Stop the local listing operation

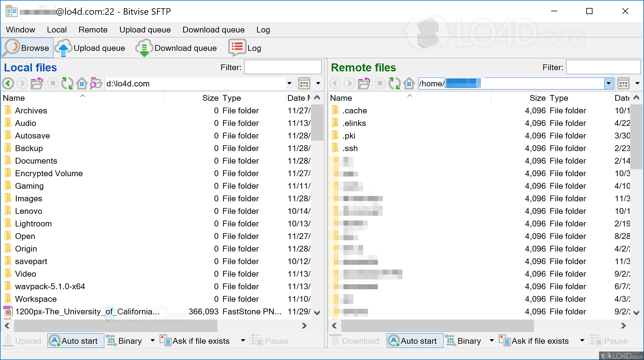point(53,83)
